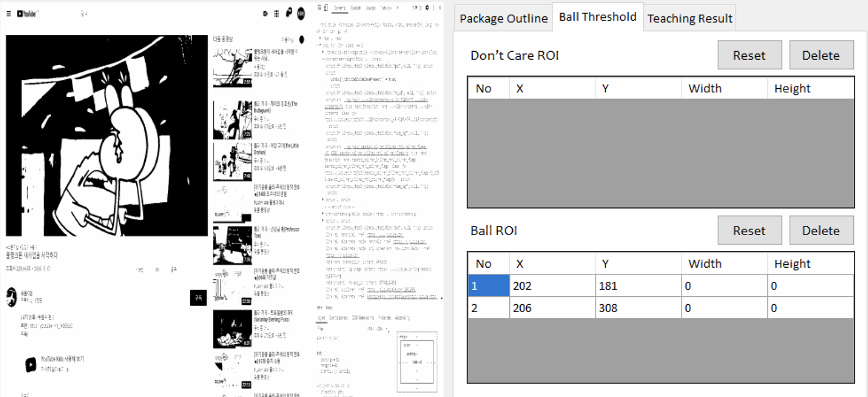Viewport: 868px width, 397px height.
Task: Click the YouTube logo in the image
Action: pos(27,13)
